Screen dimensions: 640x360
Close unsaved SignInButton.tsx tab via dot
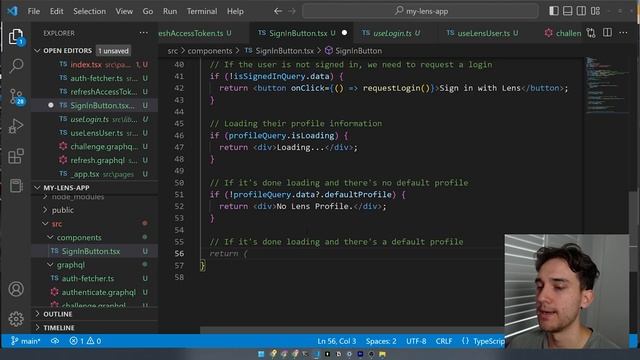[x=344, y=33]
